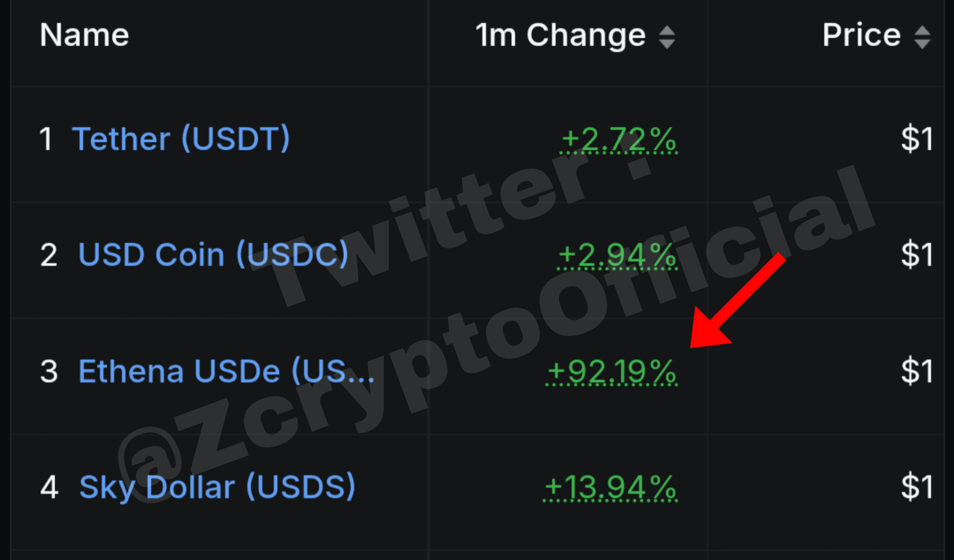Image resolution: width=954 pixels, height=560 pixels.
Task: Click the +2.72% Tether change value
Action: [619, 140]
